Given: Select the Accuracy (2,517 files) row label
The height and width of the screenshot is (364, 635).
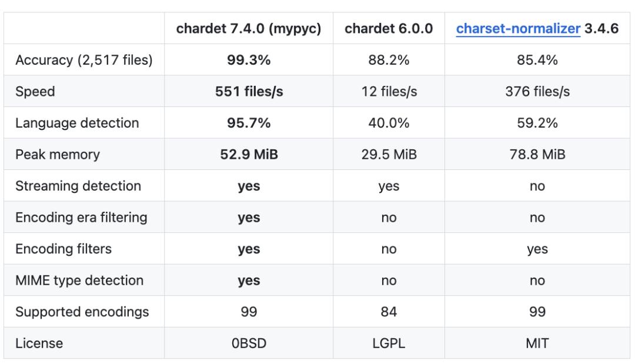Looking at the screenshot, I should tap(84, 60).
